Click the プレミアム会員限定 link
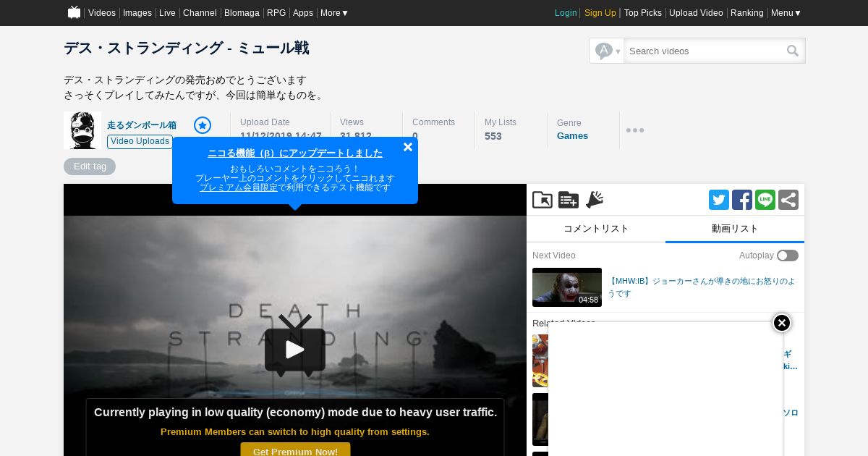Viewport: 868px width, 456px height. 239,187
